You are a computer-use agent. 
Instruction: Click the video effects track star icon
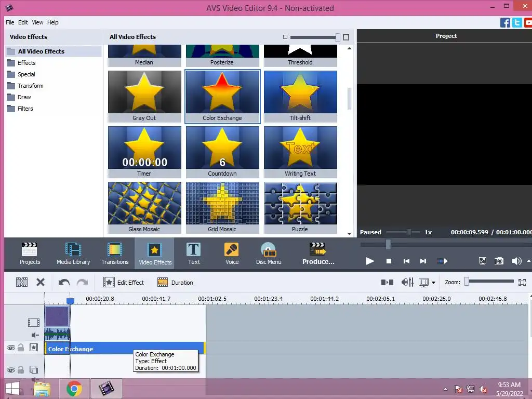click(x=34, y=348)
